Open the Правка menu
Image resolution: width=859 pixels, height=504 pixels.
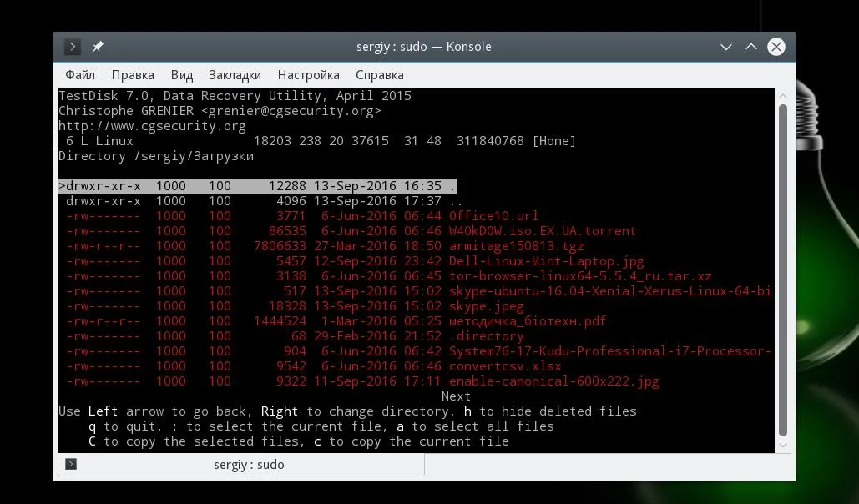[133, 75]
